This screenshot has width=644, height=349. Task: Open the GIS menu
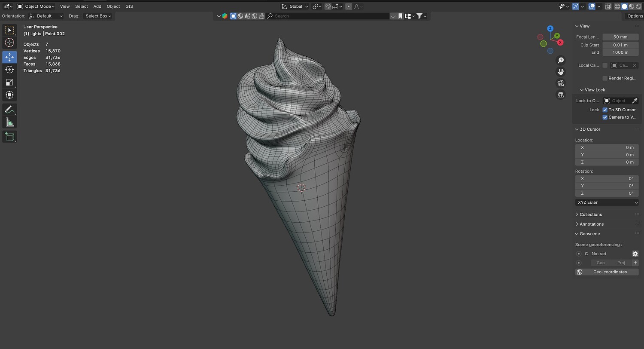129,6
